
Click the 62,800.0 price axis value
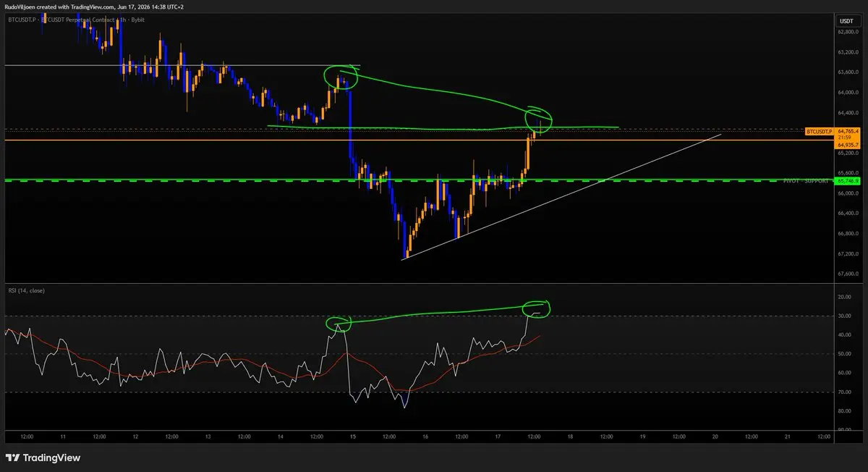(x=847, y=32)
